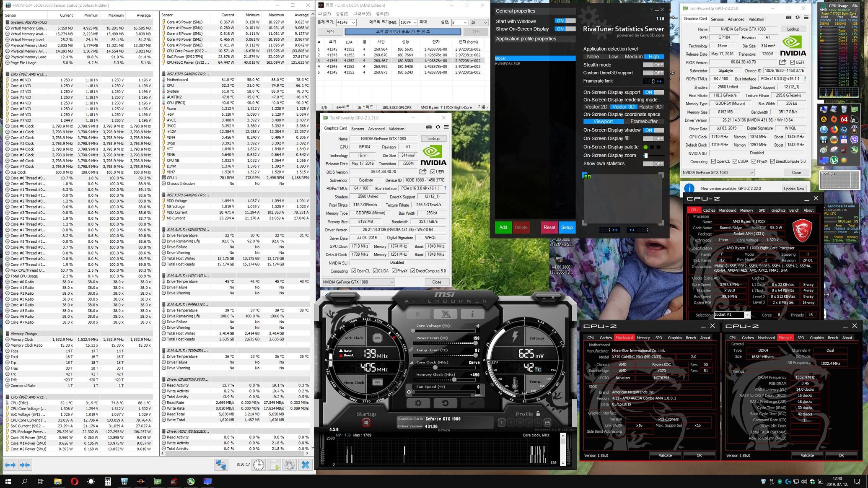Open Afterburner Kombustor K button
The width and height of the screenshot is (868, 488).
(418, 314)
